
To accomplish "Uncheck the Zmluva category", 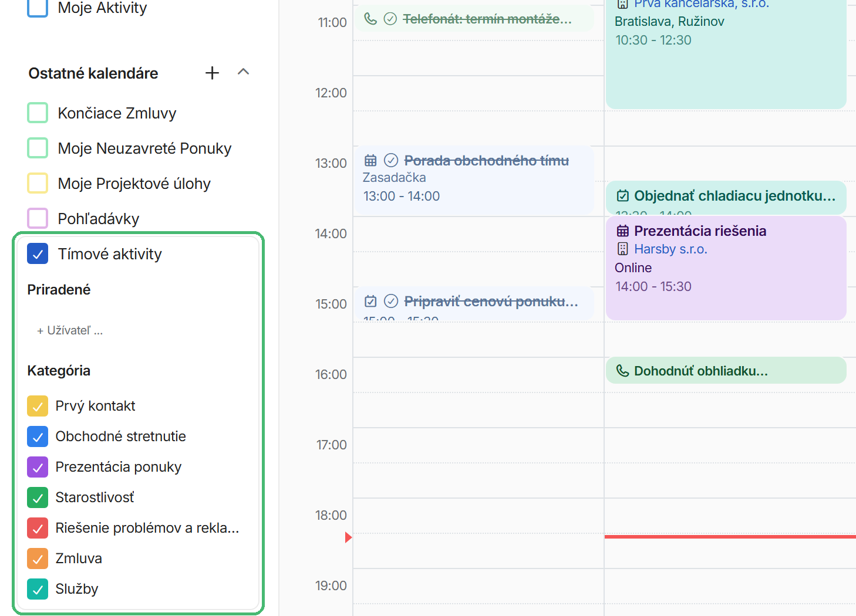I will [38, 559].
